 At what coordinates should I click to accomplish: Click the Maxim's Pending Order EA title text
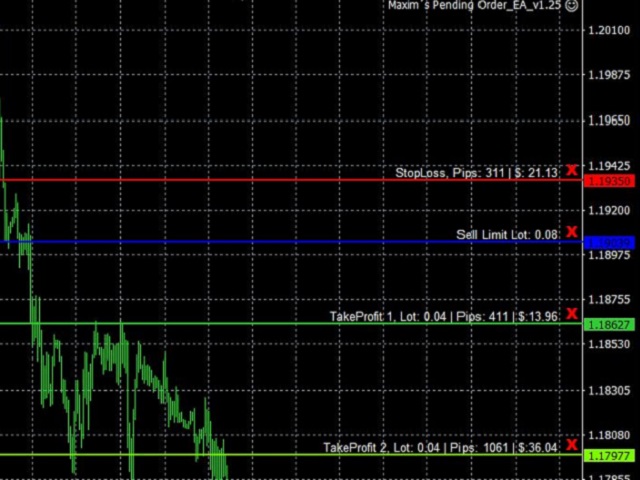pos(475,5)
